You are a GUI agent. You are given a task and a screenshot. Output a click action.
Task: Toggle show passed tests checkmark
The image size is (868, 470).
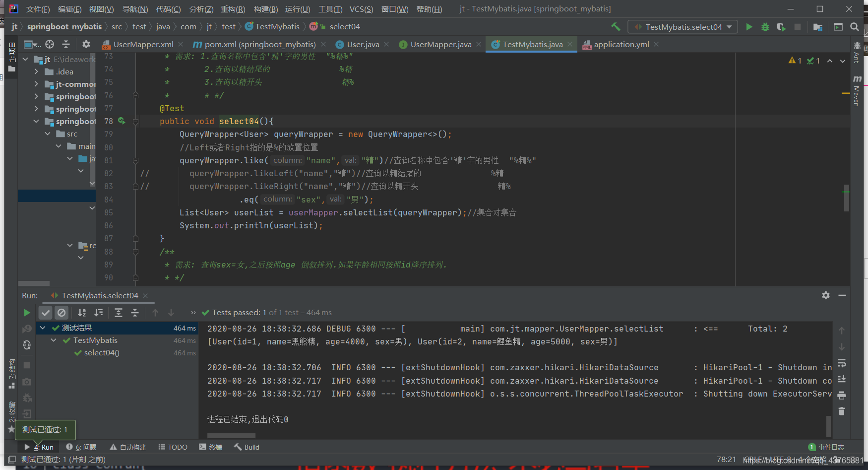click(x=46, y=313)
